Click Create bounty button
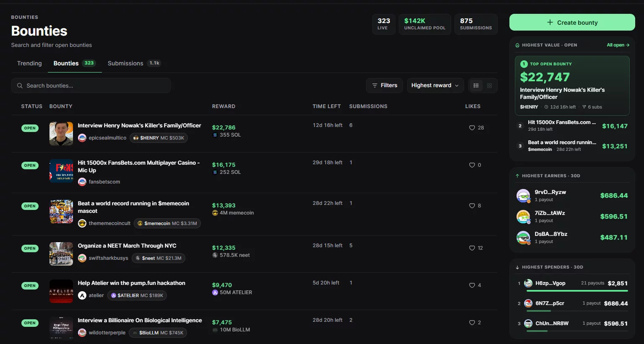The image size is (644, 344). pyautogui.click(x=572, y=22)
